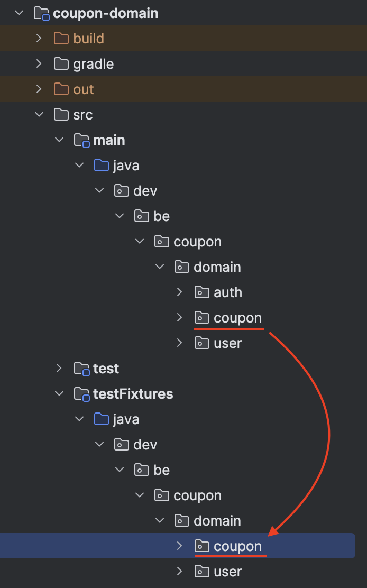Click the package icon next to domain
This screenshot has width=367, height=588.
pyautogui.click(x=181, y=267)
